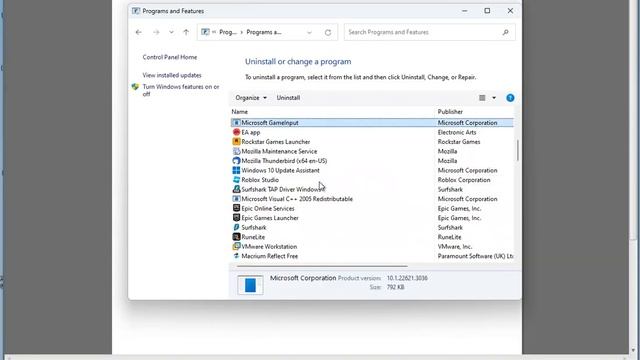
Task: Click the Mozilla Thunderbird icon
Action: (x=236, y=160)
